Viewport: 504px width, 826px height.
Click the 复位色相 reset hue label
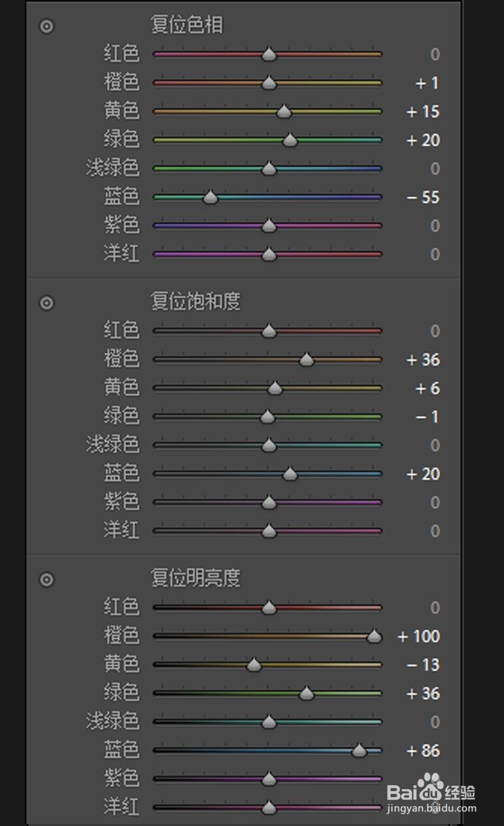(x=187, y=26)
